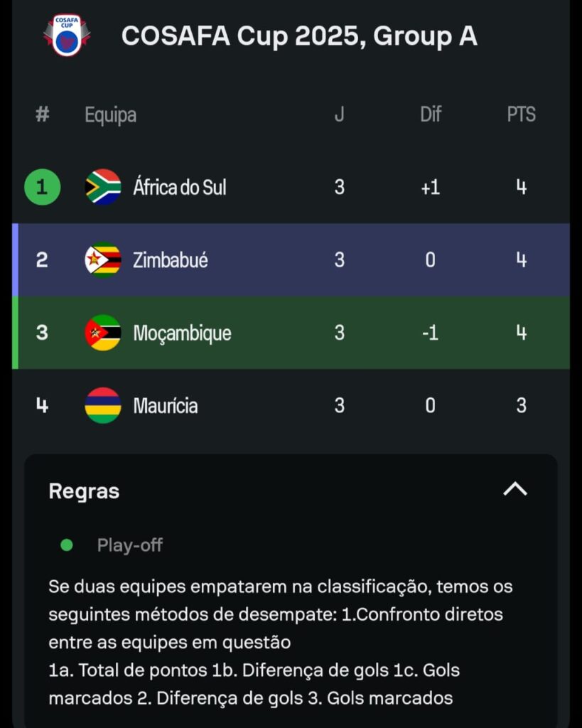Tap the Play-off legend label

point(129,545)
